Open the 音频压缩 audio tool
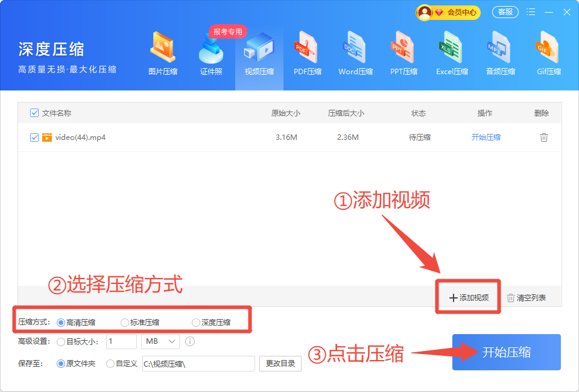The image size is (579, 392). tap(501, 55)
